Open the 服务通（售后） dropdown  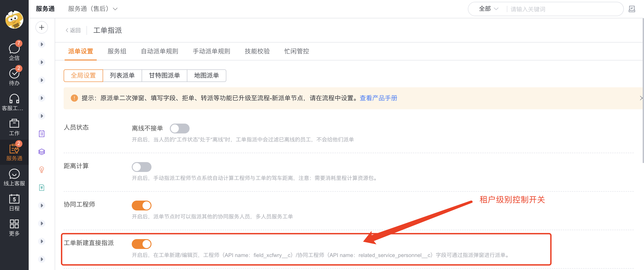click(x=93, y=9)
